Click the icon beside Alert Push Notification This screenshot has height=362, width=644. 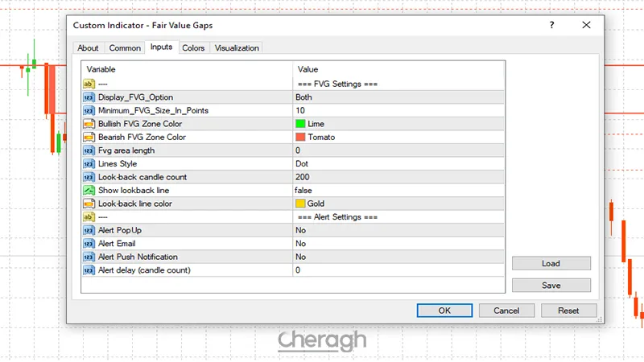click(88, 257)
